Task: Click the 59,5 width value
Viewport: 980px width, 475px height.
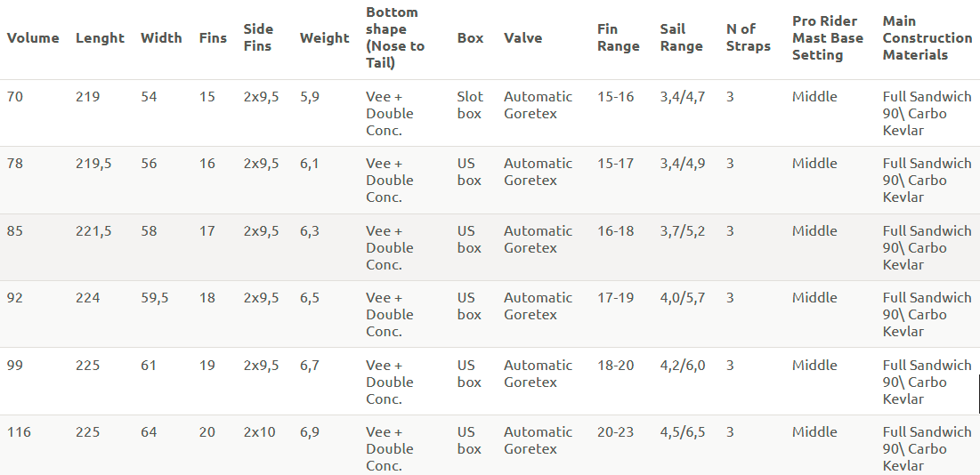Action: [154, 298]
